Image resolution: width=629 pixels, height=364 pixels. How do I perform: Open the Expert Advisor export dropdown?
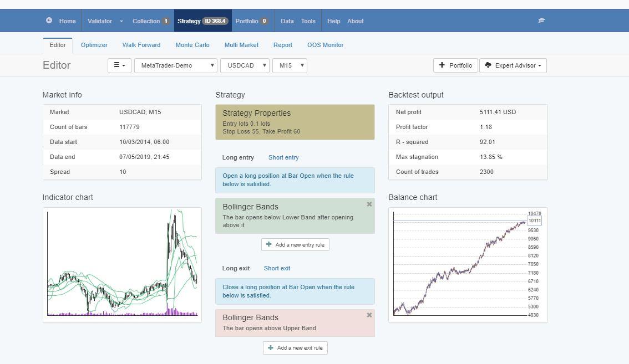[x=513, y=65]
